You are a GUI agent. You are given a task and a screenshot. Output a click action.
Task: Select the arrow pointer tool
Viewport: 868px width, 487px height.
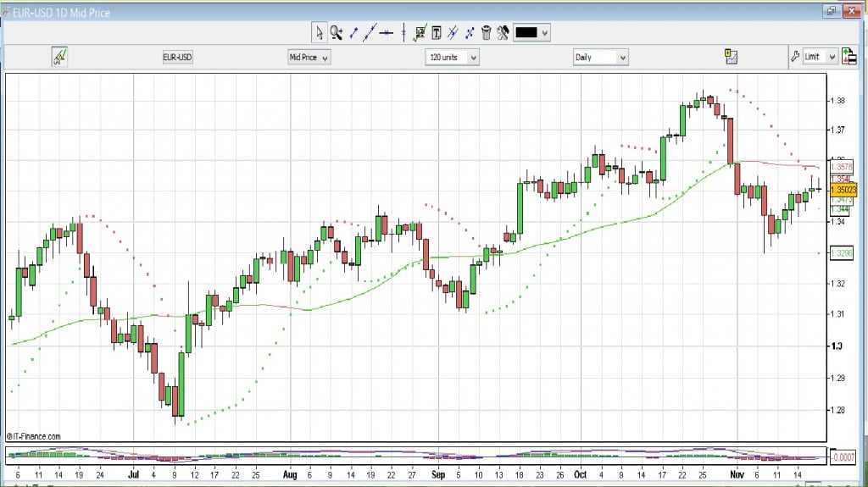click(x=319, y=33)
